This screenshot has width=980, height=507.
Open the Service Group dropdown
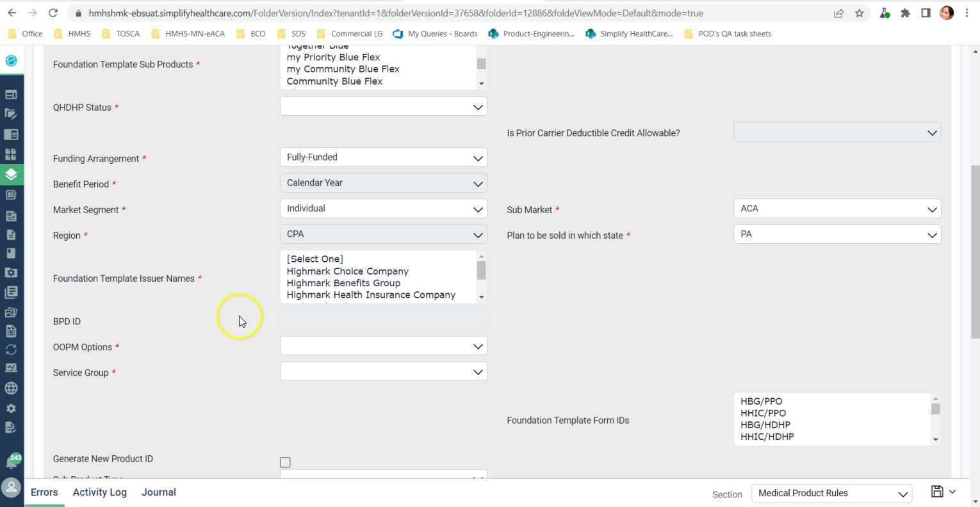(x=383, y=372)
